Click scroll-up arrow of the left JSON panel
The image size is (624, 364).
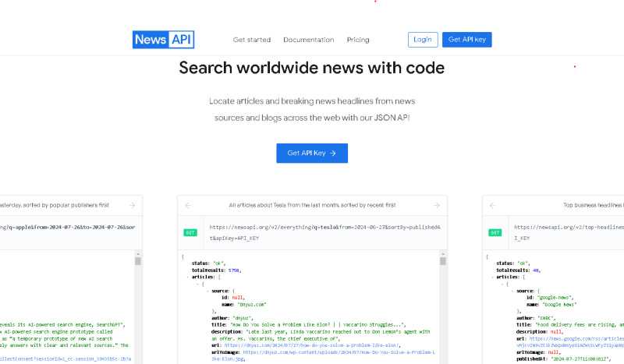point(138,254)
